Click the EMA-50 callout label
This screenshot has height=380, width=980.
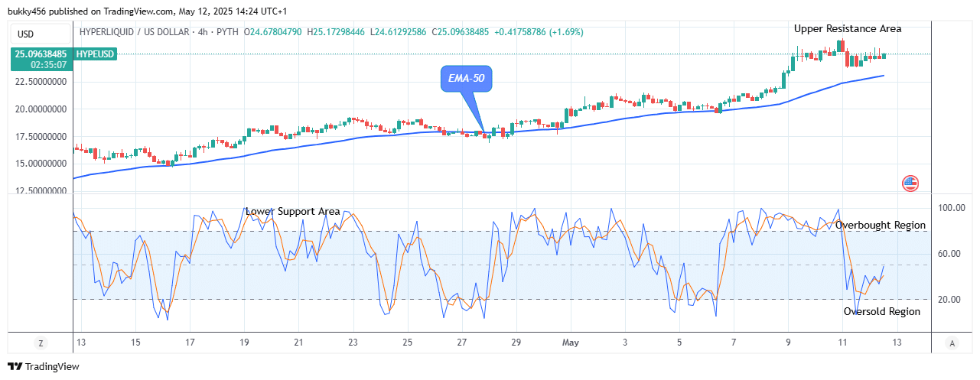pos(467,77)
